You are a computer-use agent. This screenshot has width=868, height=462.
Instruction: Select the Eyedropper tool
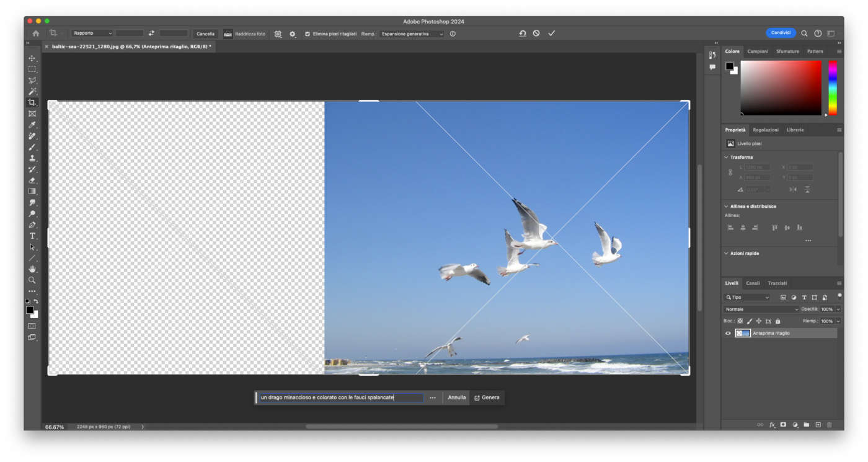(x=32, y=125)
